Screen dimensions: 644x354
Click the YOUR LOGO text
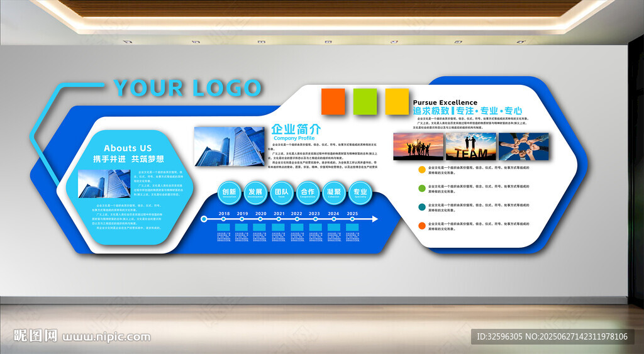[x=187, y=88]
